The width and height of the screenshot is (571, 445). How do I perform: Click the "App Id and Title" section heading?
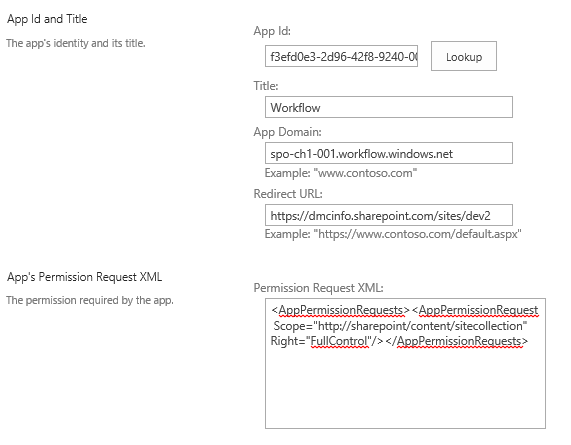pos(47,19)
